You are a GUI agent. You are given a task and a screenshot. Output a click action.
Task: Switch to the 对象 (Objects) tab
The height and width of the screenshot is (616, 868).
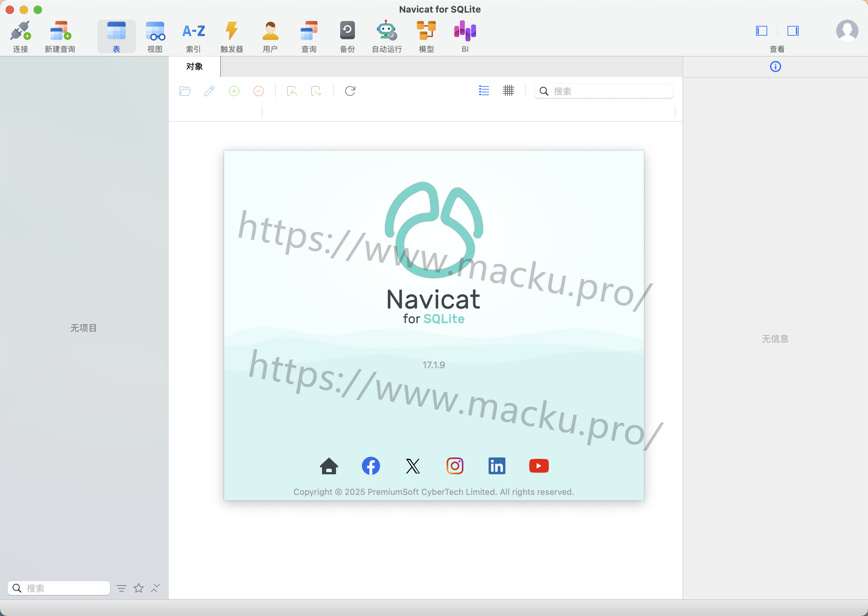(194, 67)
